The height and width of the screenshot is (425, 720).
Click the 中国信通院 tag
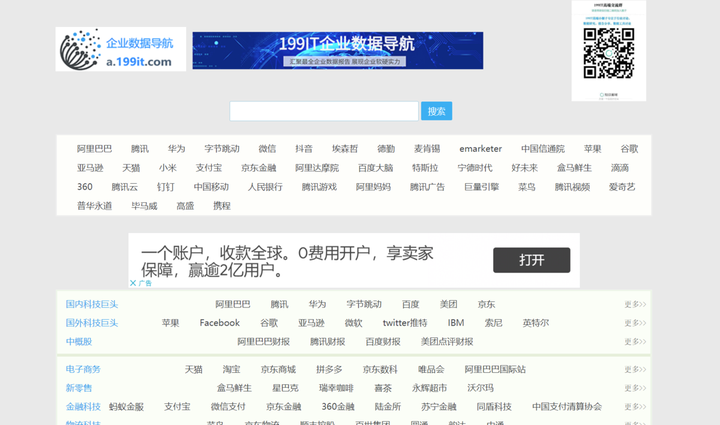tap(543, 149)
